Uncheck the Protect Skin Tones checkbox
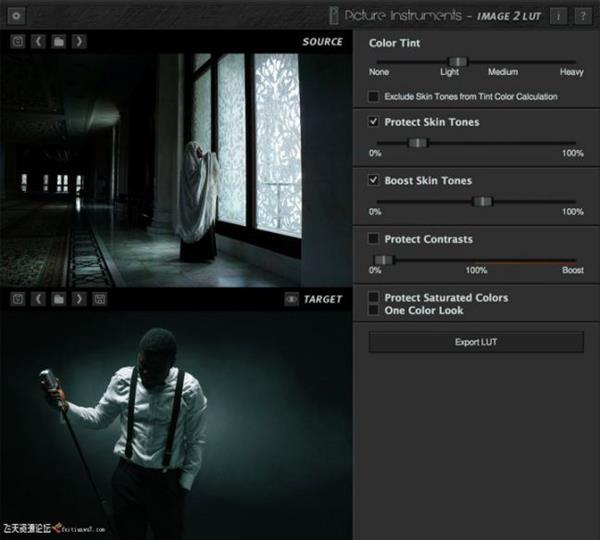Image resolution: width=600 pixels, height=540 pixels. point(374,122)
